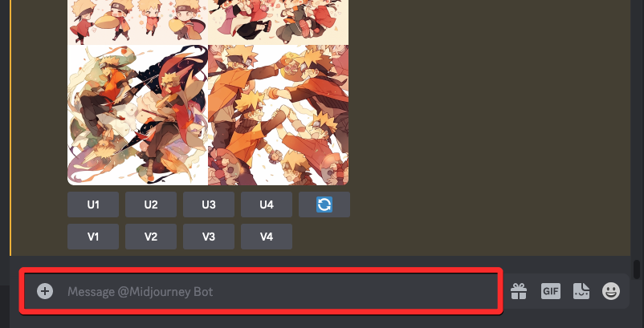
Task: Select the U4 upscale button
Action: pos(267,204)
